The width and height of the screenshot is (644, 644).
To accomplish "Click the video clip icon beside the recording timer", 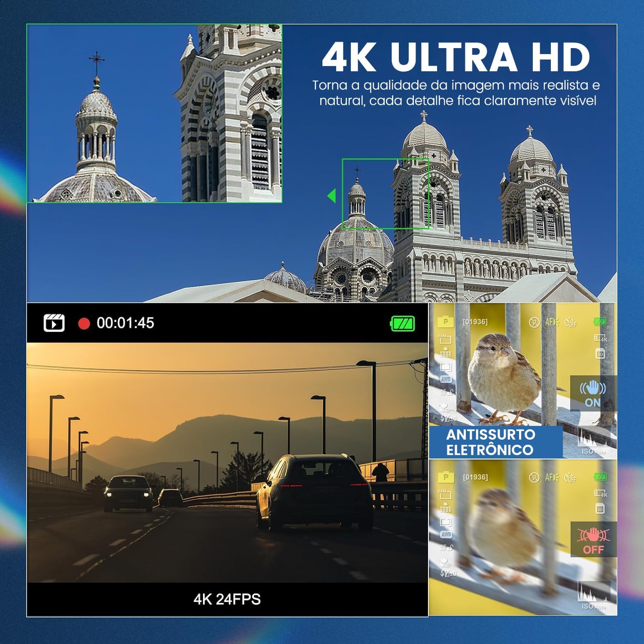I will [x=54, y=323].
